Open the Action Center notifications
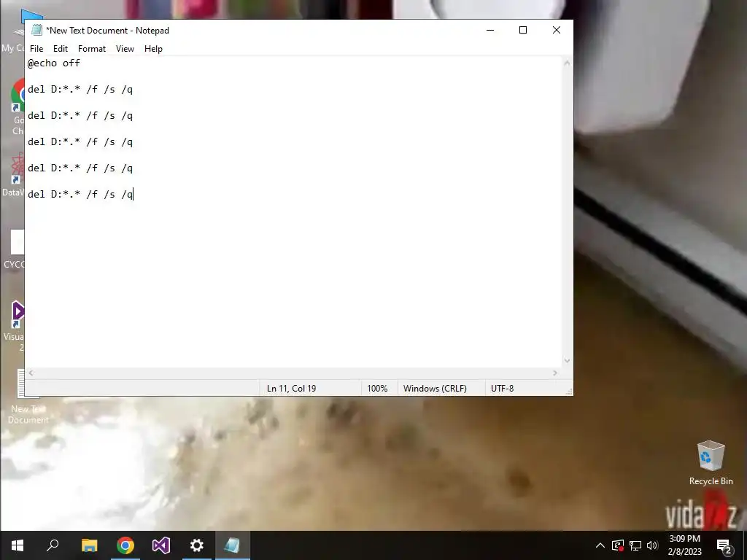The width and height of the screenshot is (747, 560). click(724, 545)
